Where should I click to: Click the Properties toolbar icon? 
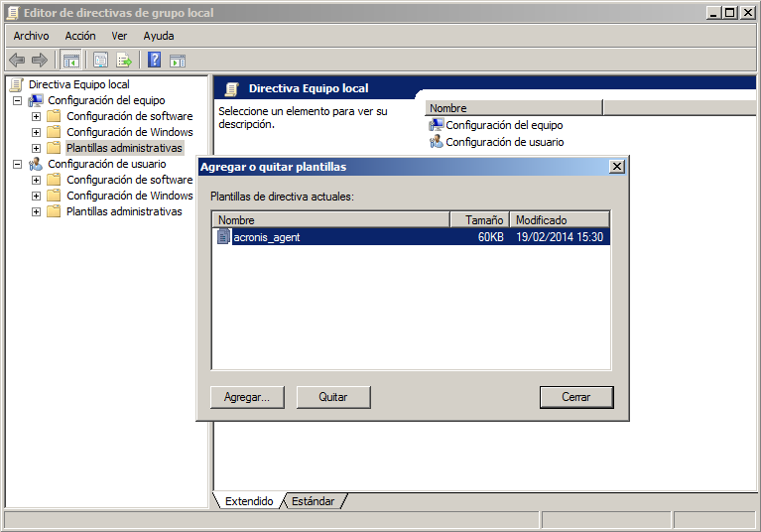click(x=101, y=60)
